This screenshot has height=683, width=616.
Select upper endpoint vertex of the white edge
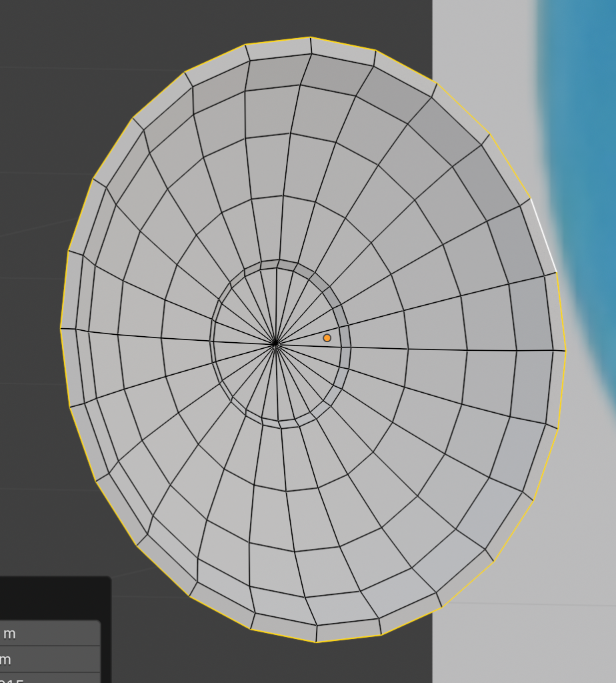(531, 198)
